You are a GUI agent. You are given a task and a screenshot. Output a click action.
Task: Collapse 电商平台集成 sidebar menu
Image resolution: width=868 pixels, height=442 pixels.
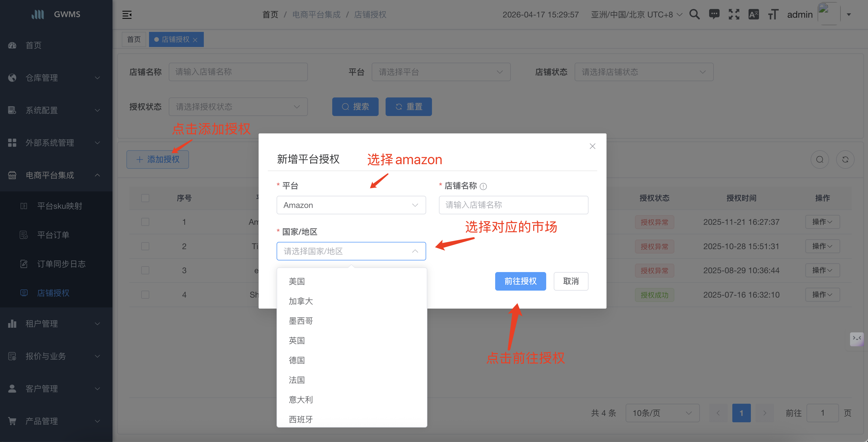tap(56, 175)
